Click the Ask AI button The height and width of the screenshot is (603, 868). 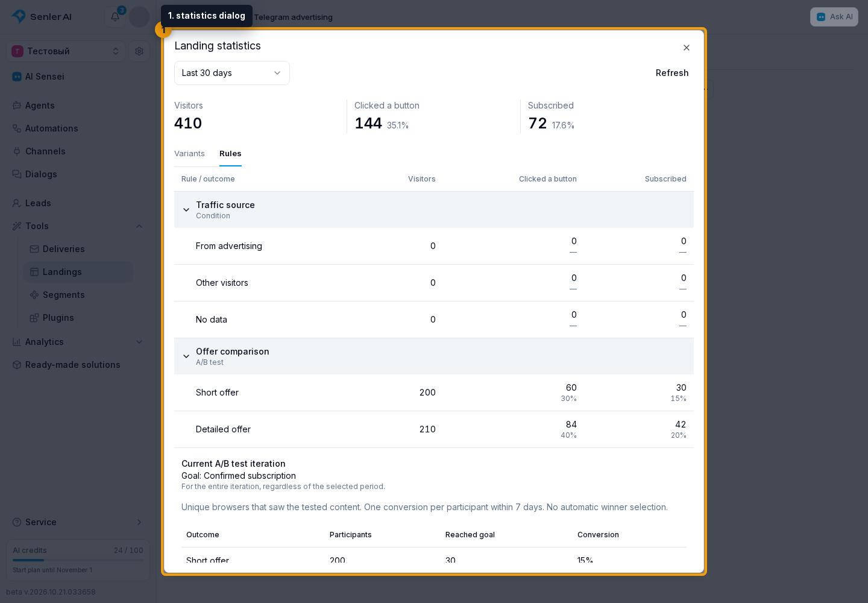[x=834, y=17]
